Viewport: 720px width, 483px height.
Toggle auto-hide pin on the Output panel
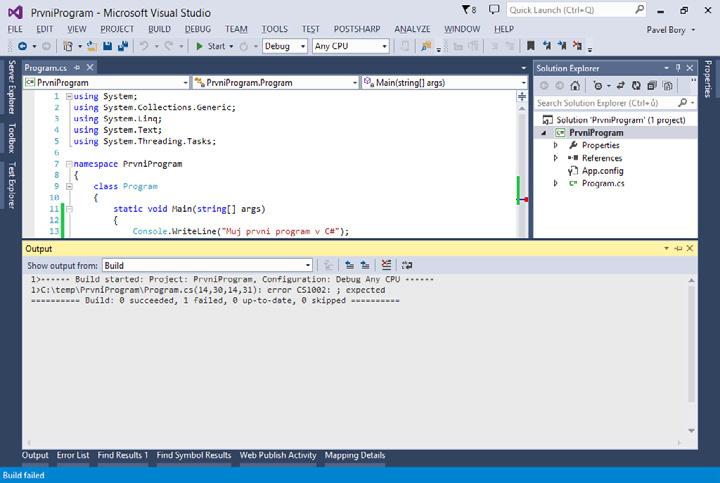[680, 248]
